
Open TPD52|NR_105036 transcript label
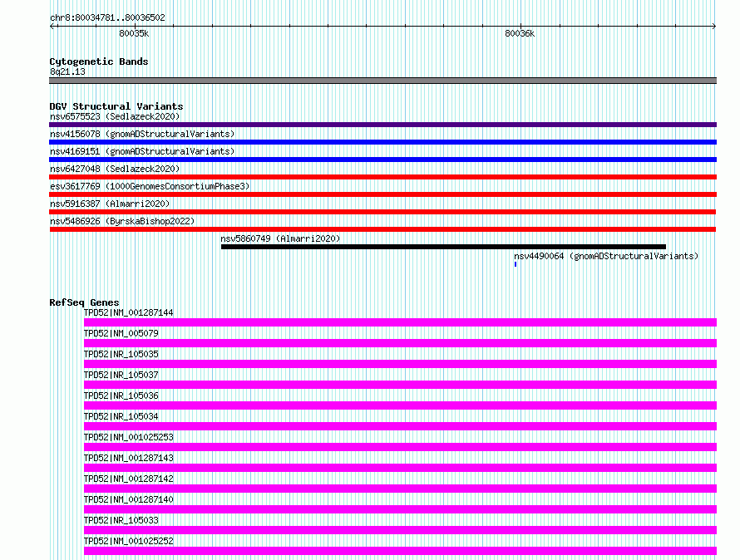[x=121, y=395]
